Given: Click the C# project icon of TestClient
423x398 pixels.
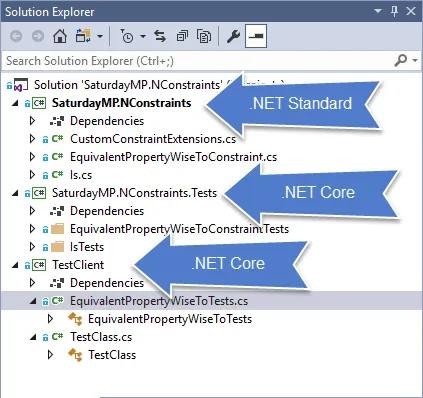Looking at the screenshot, I should point(39,265).
